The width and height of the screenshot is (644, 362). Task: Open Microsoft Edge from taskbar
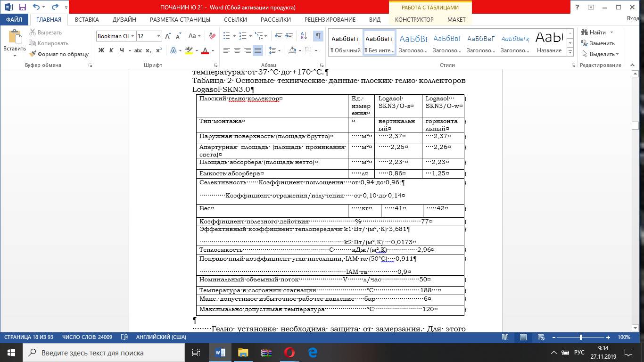(x=312, y=353)
